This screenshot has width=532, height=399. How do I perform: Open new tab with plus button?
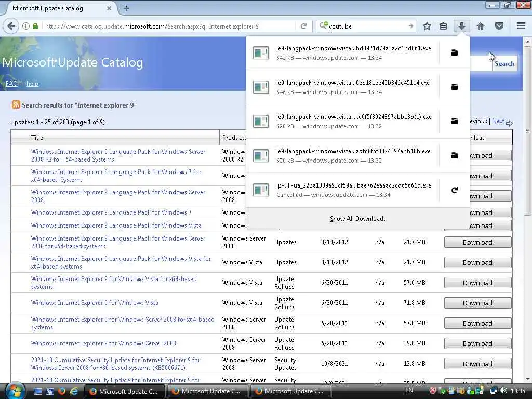(x=126, y=8)
